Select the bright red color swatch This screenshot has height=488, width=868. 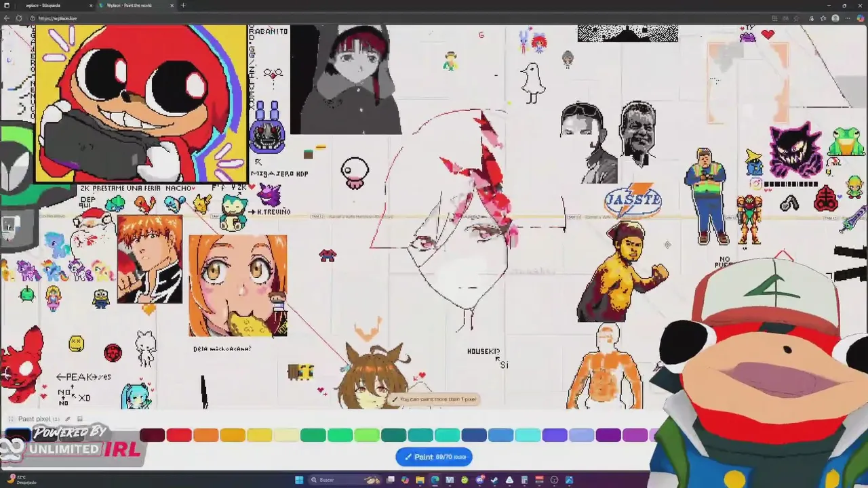(x=179, y=435)
